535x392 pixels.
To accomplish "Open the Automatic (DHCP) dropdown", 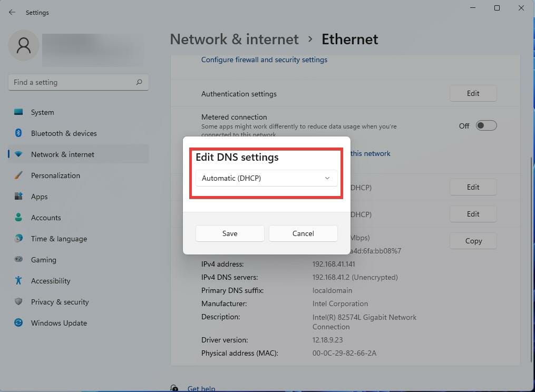I will point(267,178).
